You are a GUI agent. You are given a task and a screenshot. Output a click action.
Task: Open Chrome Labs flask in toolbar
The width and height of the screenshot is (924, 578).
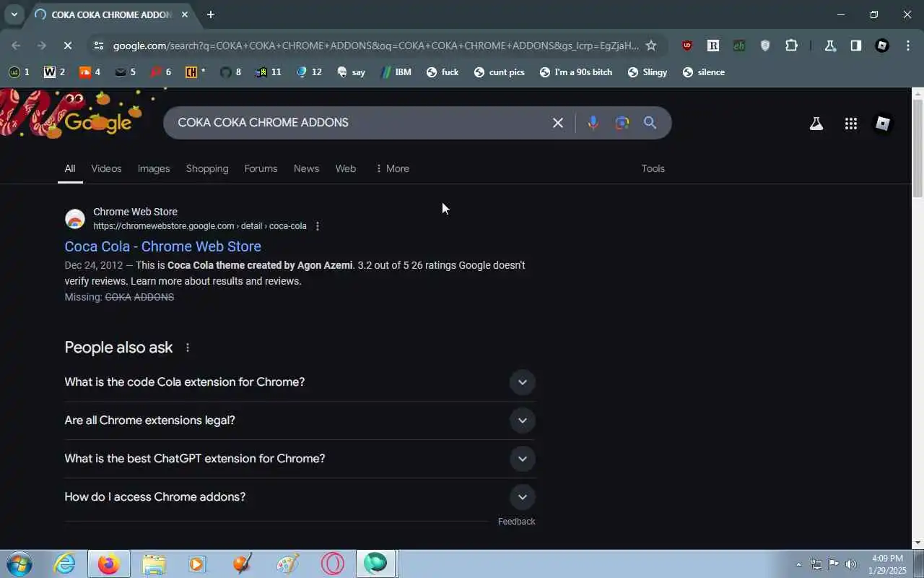[830, 46]
